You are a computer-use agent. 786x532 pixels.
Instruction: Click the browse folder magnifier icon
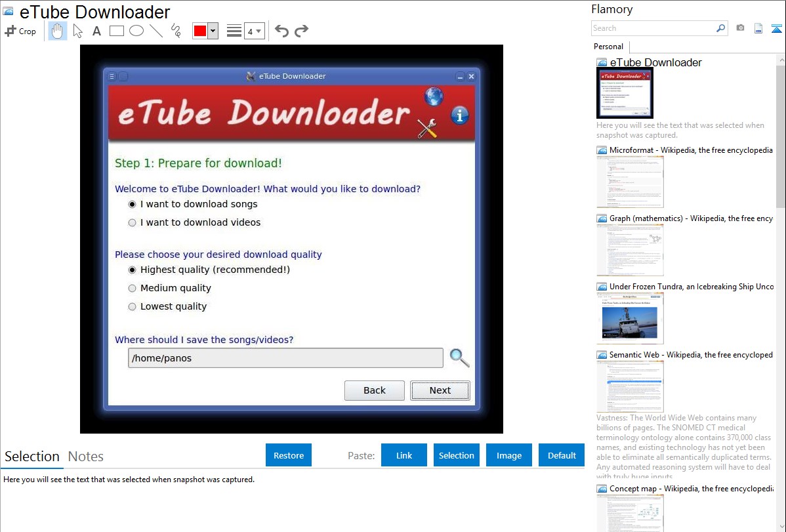(x=459, y=358)
